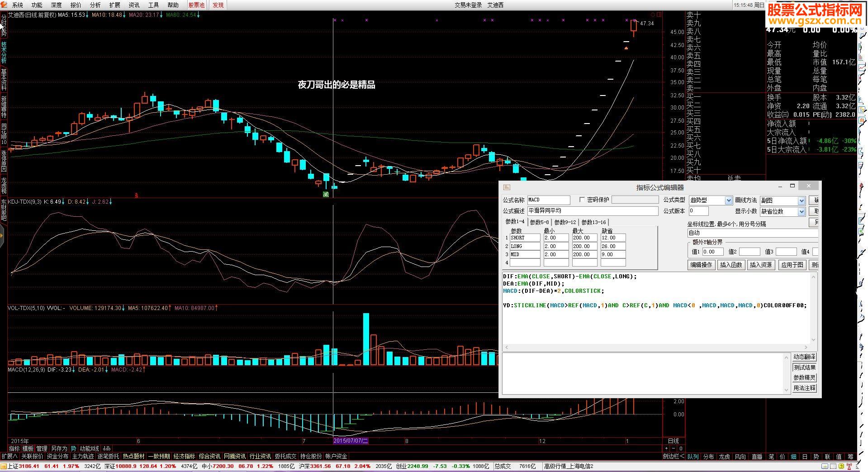868x472 pixels.
Task: Click the 直播 panel tab at bottom right
Action: [757, 457]
